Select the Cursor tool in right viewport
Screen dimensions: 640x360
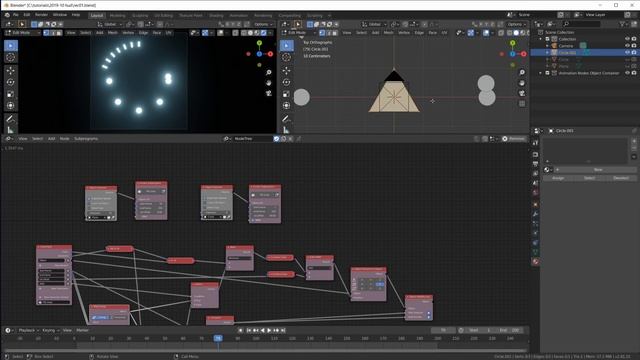coord(287,58)
